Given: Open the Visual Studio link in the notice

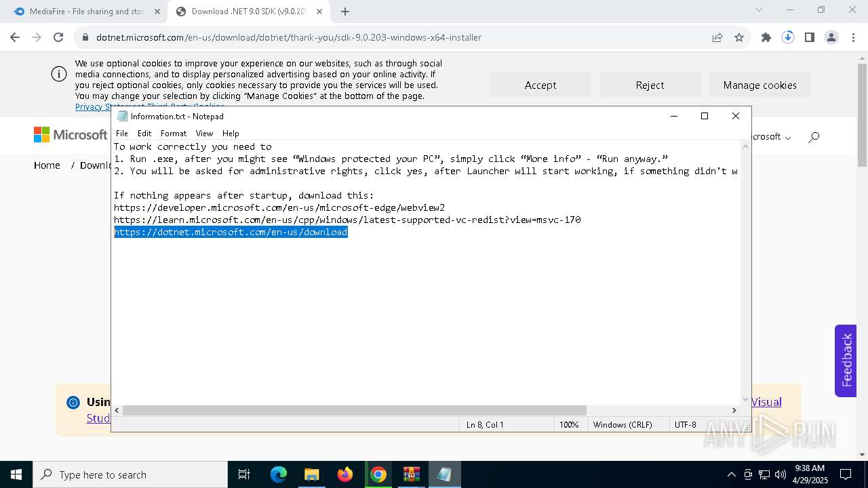Looking at the screenshot, I should [766, 402].
